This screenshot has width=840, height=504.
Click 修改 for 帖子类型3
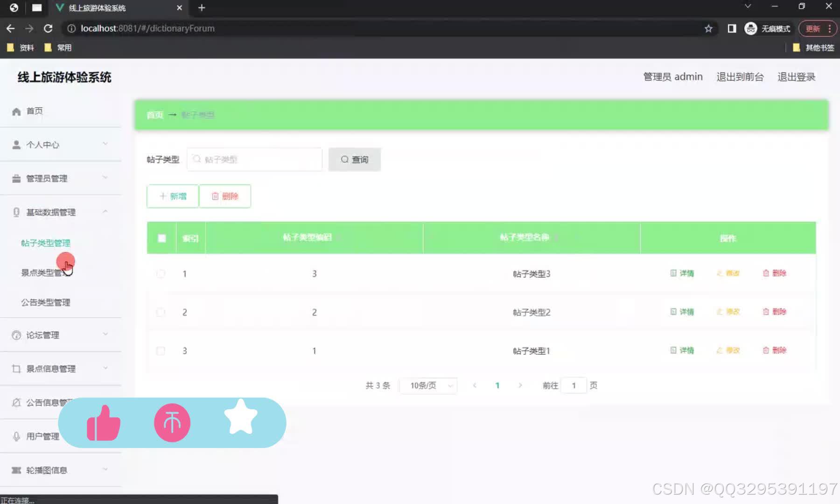point(728,273)
